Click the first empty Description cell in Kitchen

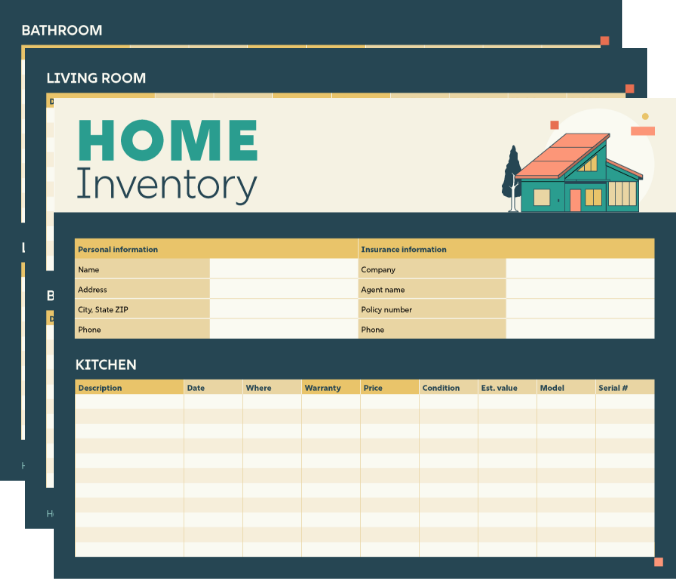point(129,401)
